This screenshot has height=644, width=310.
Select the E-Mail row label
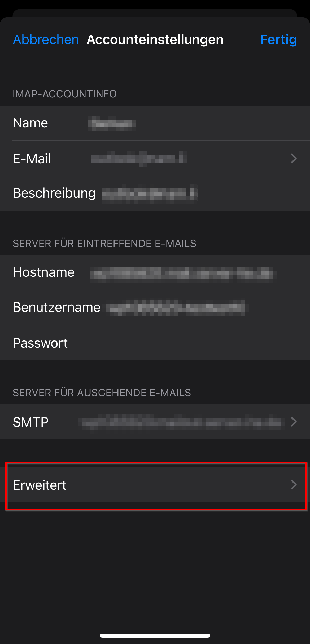click(32, 159)
